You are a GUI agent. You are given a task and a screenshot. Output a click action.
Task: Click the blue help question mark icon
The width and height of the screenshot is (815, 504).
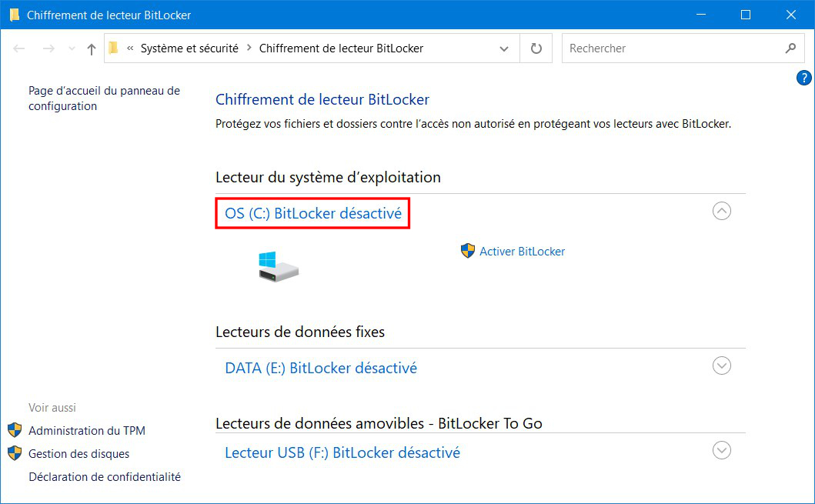(803, 78)
